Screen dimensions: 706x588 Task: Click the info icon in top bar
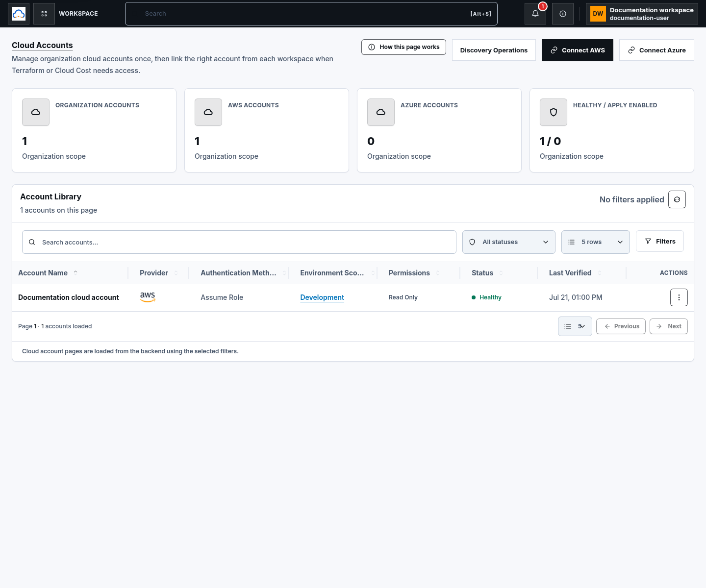(563, 14)
